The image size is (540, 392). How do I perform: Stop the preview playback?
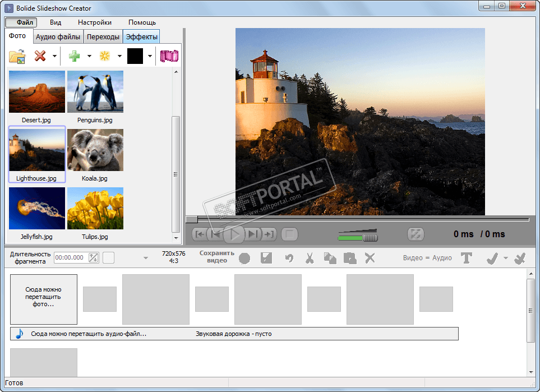coord(289,234)
